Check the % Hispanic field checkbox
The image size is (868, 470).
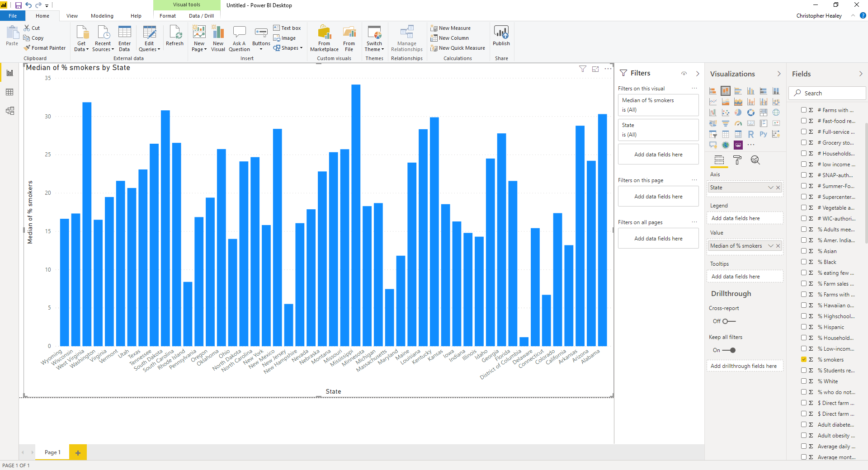(x=804, y=327)
